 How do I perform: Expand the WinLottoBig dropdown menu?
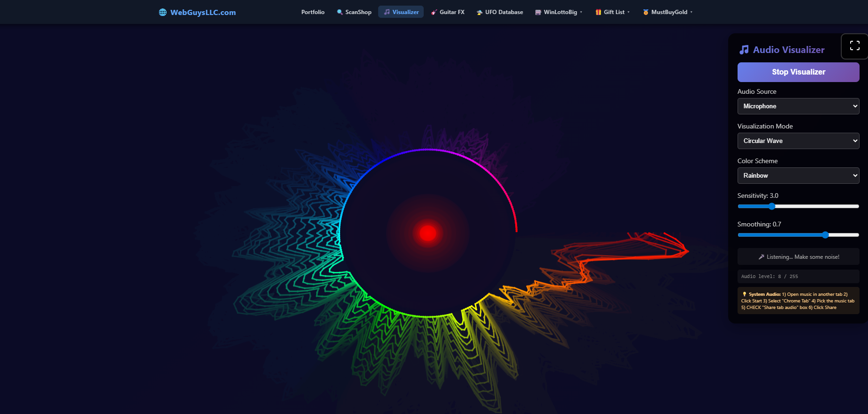pos(558,12)
